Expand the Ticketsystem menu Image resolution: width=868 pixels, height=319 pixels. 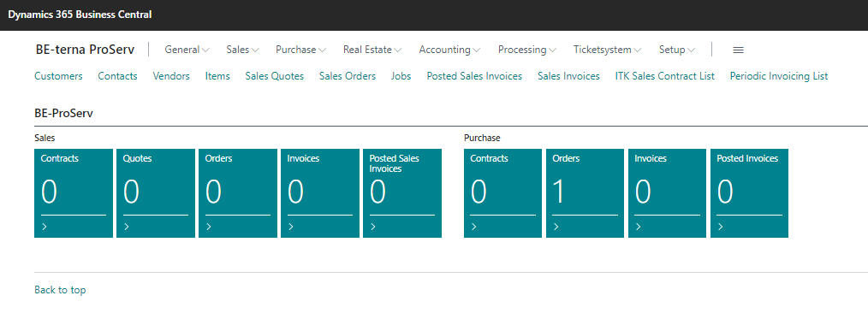click(607, 50)
